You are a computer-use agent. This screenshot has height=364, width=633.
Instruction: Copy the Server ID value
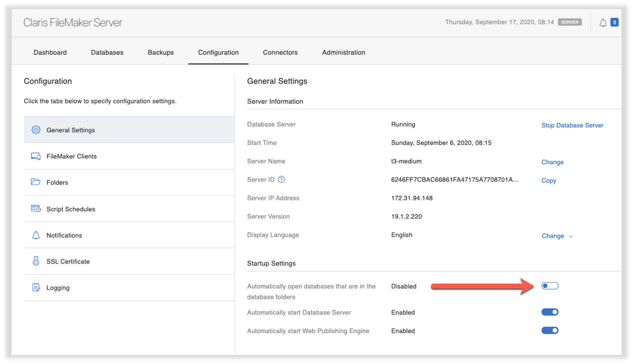548,180
